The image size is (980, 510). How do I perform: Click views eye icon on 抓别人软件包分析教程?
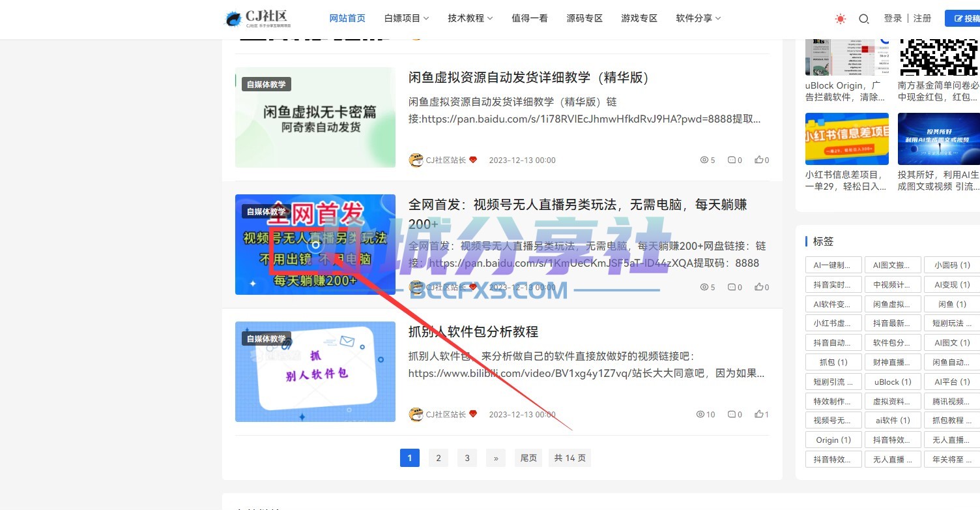tap(700, 414)
